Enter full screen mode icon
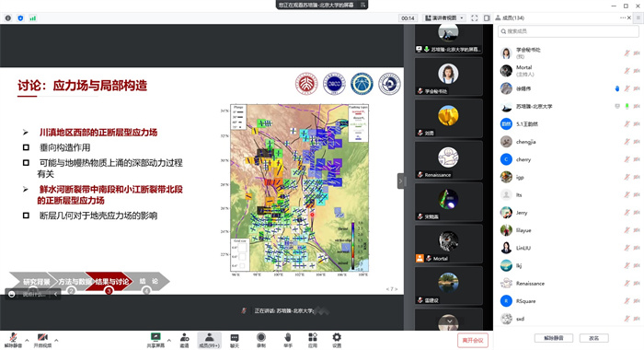This screenshot has height=350, width=644. point(475,18)
